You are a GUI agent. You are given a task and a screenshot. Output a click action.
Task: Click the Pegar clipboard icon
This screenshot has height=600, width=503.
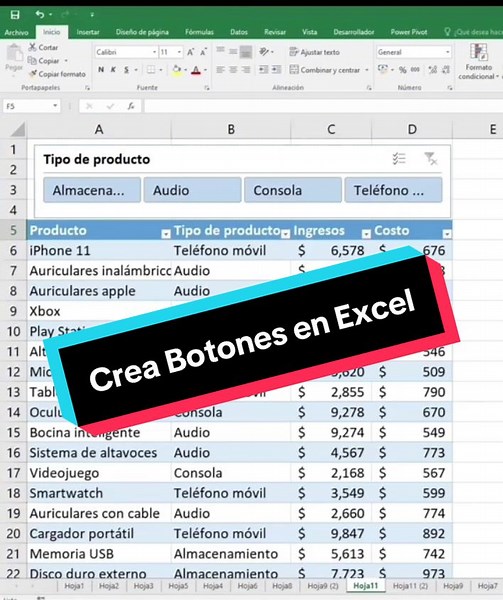click(x=15, y=52)
